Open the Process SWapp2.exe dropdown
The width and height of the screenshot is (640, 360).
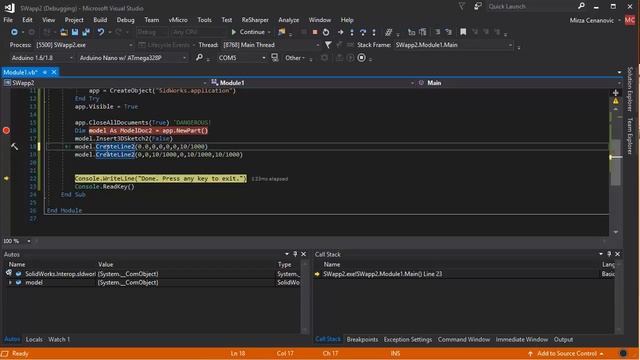[131, 45]
